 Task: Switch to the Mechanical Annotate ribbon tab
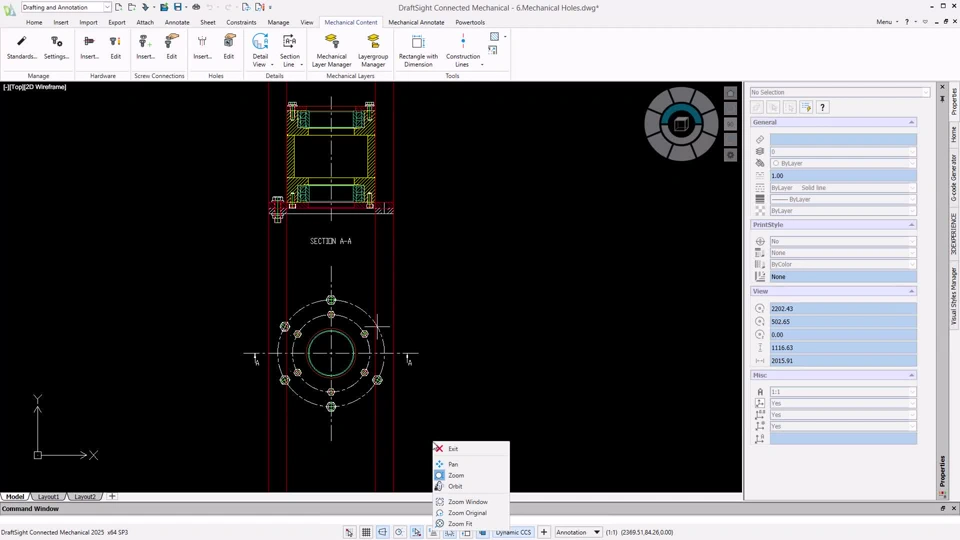(x=416, y=22)
